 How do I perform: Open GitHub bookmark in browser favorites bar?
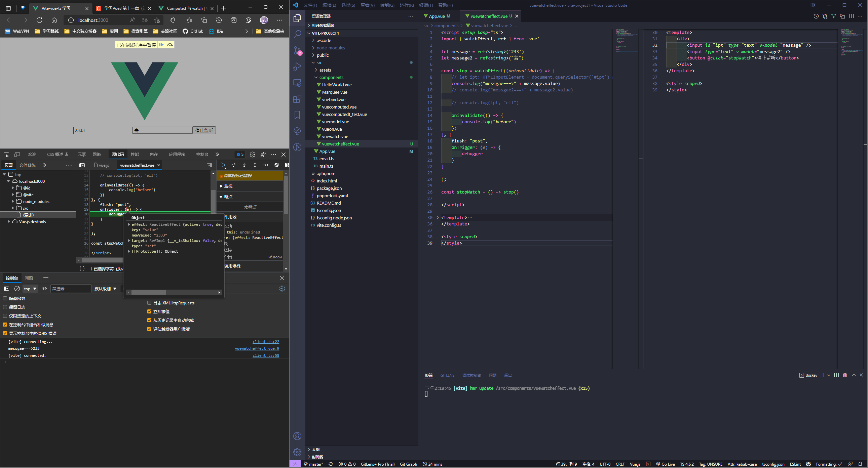tap(193, 31)
